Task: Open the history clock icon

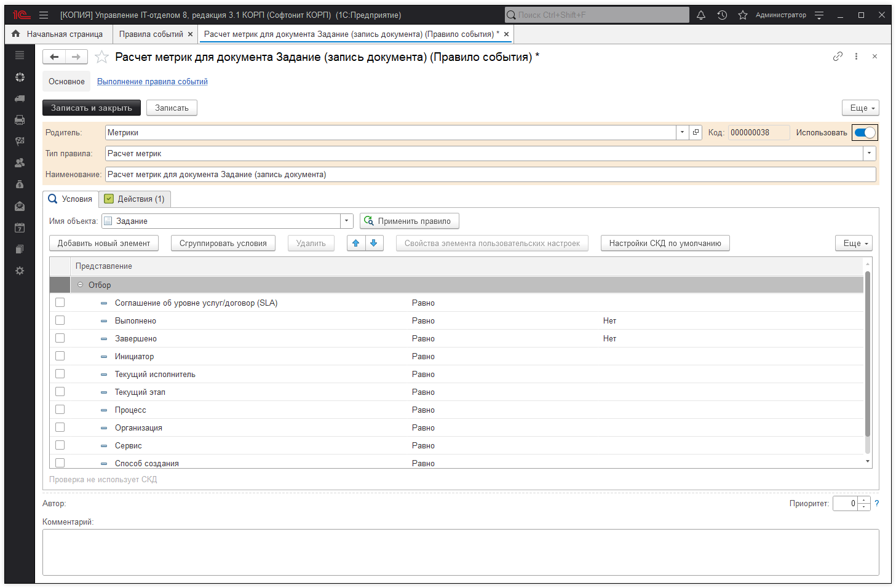Action: tap(722, 15)
